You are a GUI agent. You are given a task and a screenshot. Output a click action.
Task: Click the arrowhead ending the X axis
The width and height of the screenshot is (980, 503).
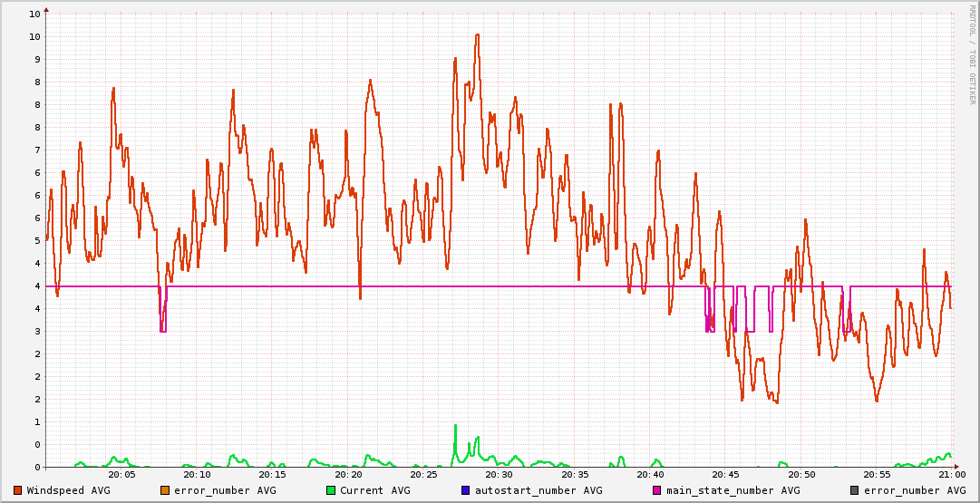coord(956,467)
